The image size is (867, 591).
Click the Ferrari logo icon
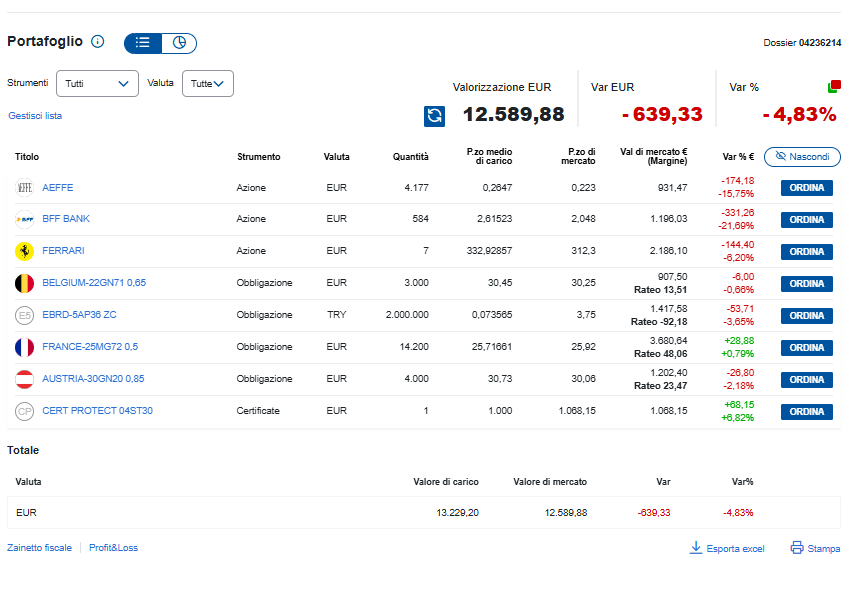[24, 251]
